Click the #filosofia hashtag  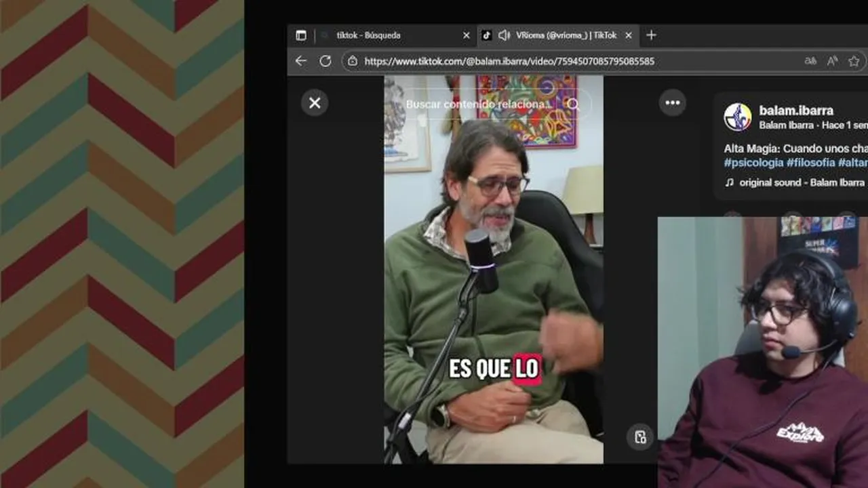pyautogui.click(x=810, y=163)
